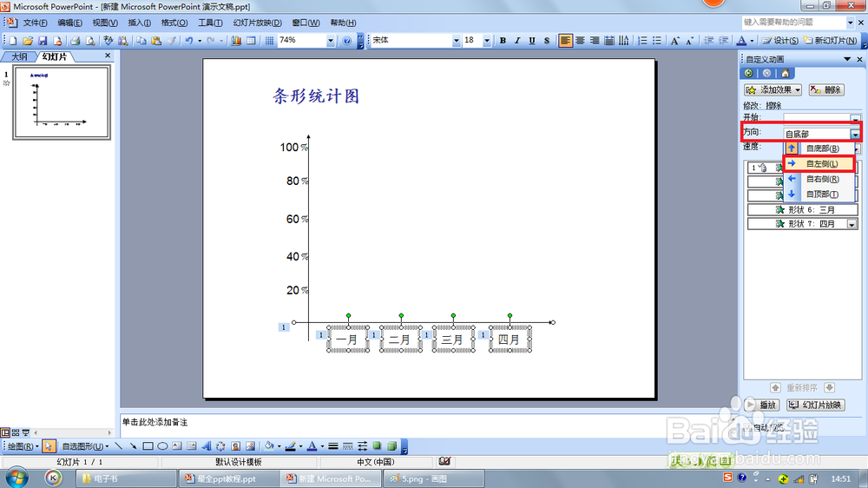This screenshot has height=488, width=868.
Task: Click the 幻灯片放映 button in task pane
Action: coord(816,405)
